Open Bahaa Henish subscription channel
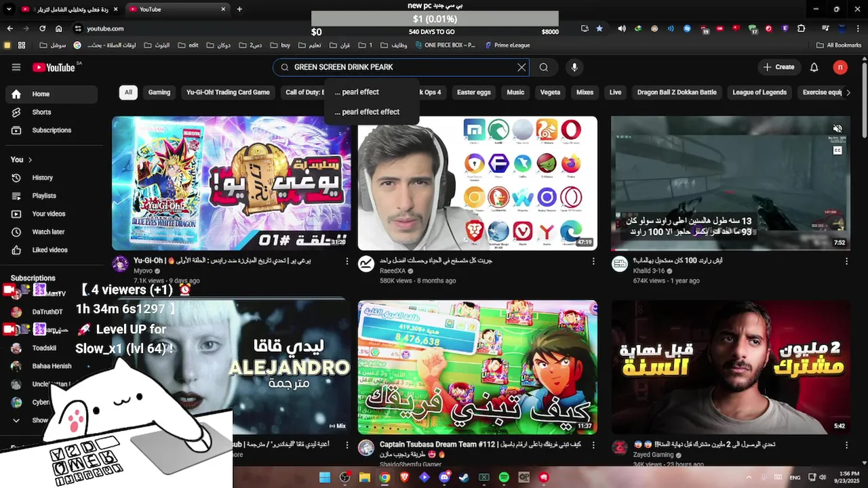 point(52,366)
